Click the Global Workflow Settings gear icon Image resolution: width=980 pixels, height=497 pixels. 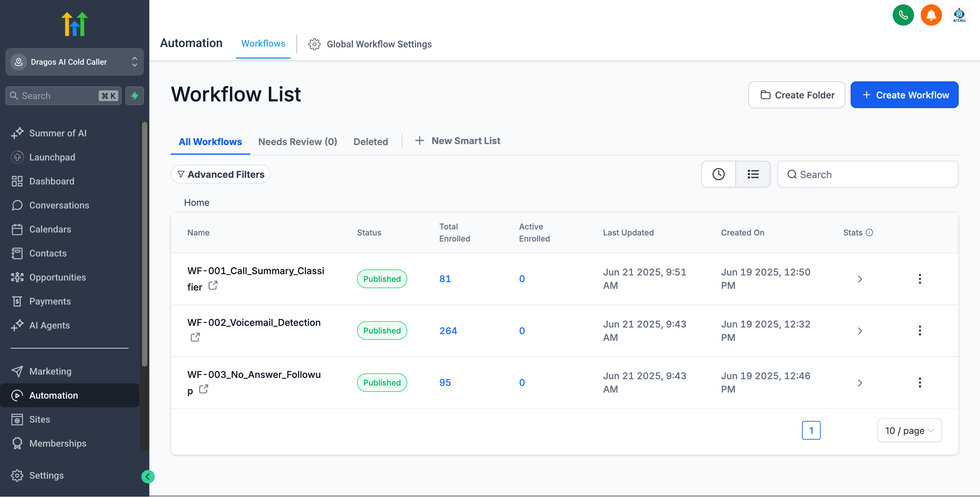click(314, 44)
